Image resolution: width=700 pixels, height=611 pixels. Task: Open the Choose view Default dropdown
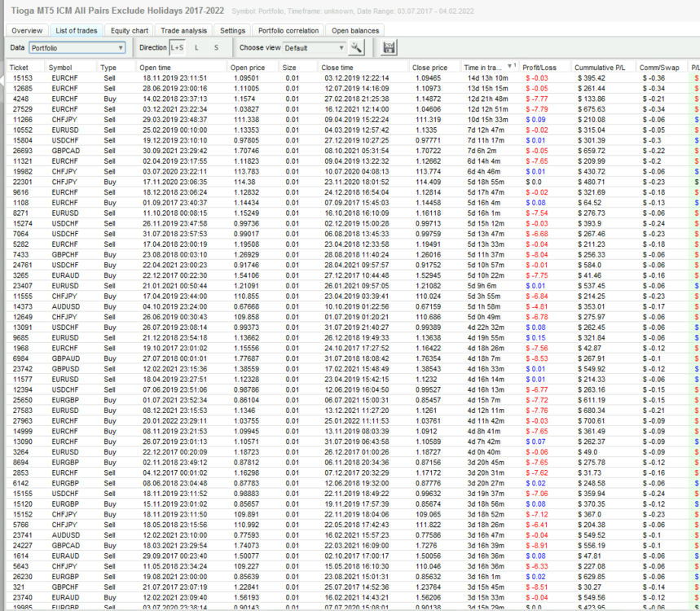(x=315, y=48)
